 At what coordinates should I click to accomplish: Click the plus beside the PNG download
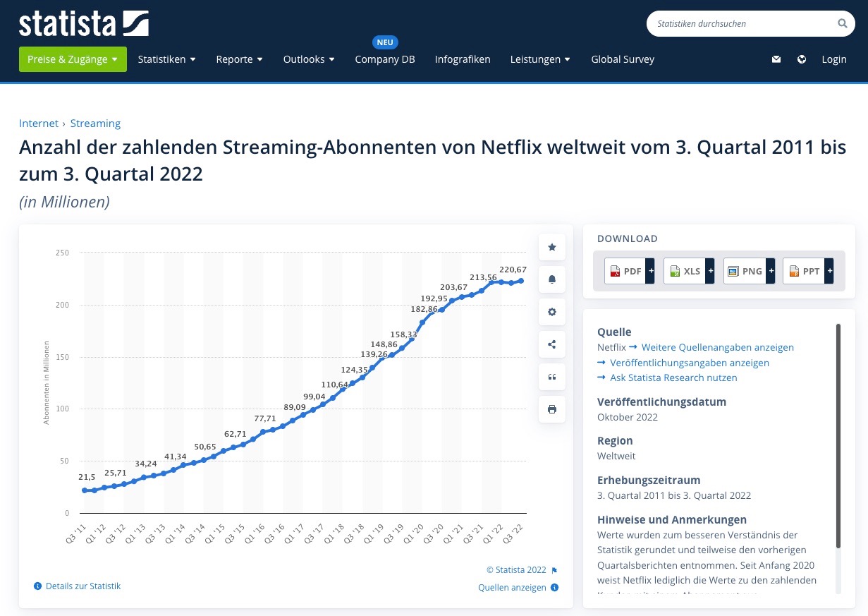pyautogui.click(x=770, y=271)
